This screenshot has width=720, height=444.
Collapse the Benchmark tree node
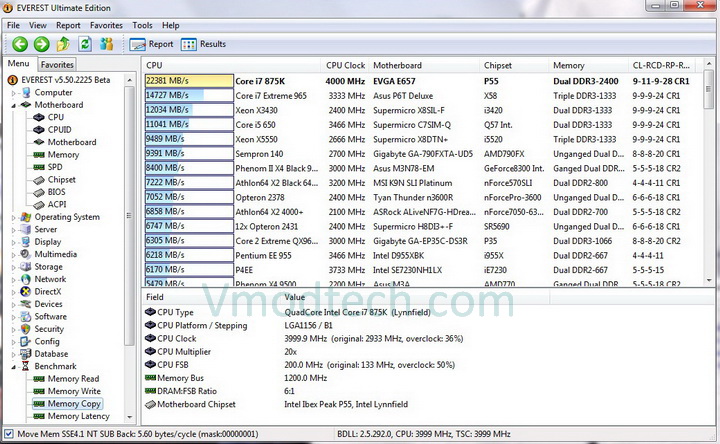(14, 366)
